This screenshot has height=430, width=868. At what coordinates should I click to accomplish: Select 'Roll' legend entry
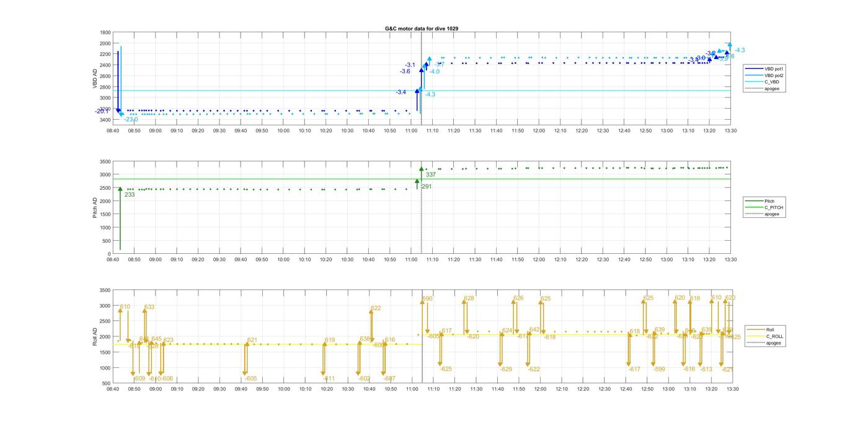click(764, 329)
